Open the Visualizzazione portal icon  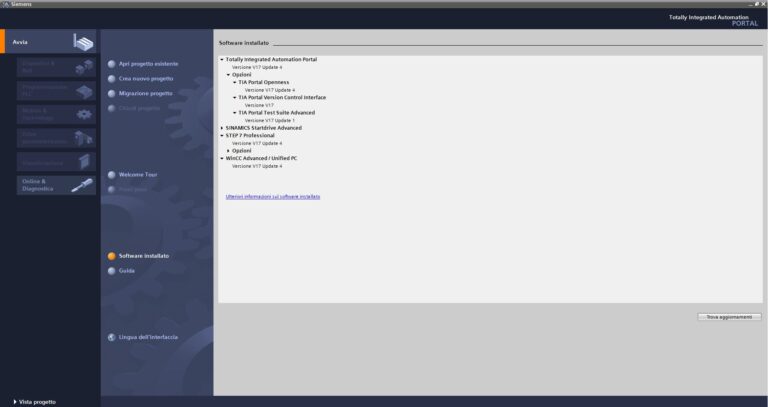[84, 162]
